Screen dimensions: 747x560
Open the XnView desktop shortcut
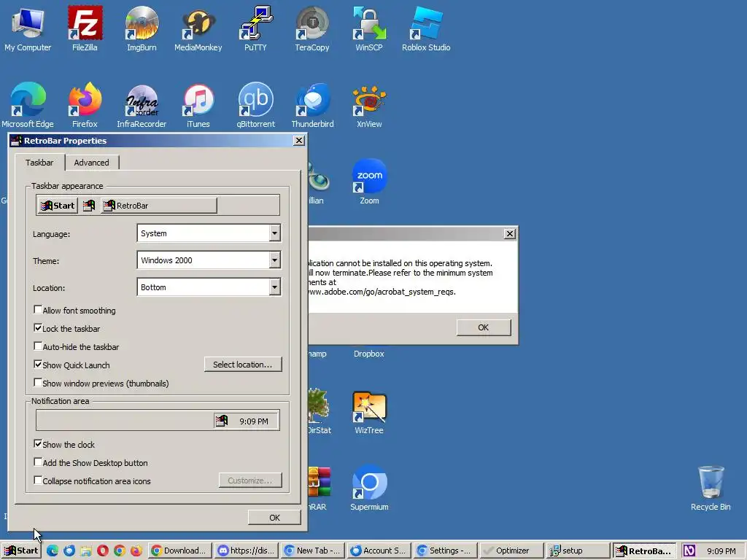368,105
